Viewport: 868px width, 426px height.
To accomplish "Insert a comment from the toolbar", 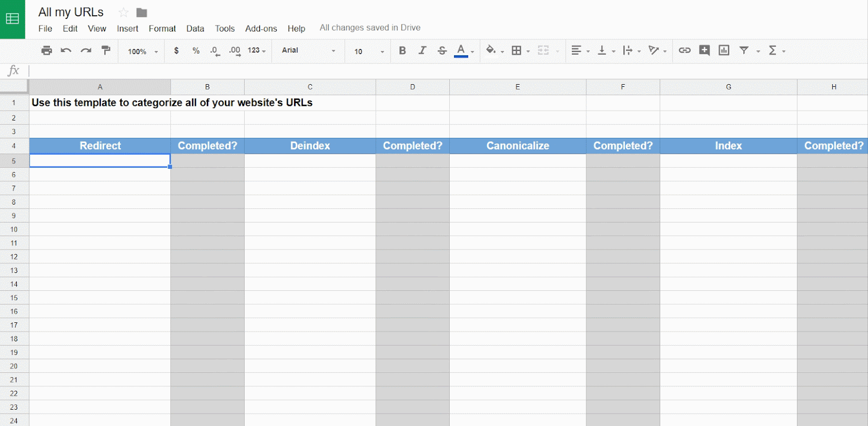I will click(x=704, y=50).
